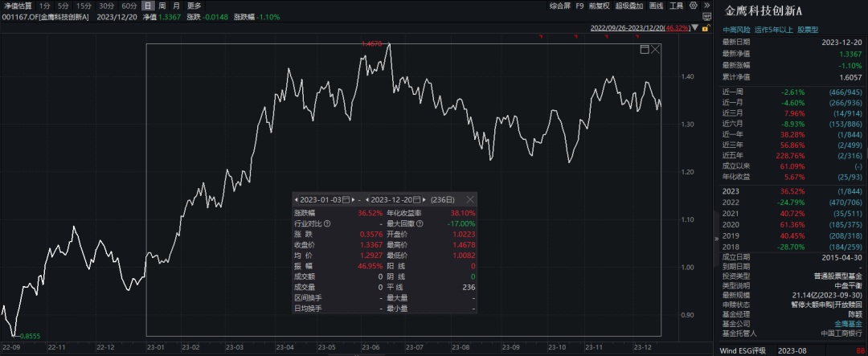Step the end date back one day
The image size is (868, 356).
366,199
